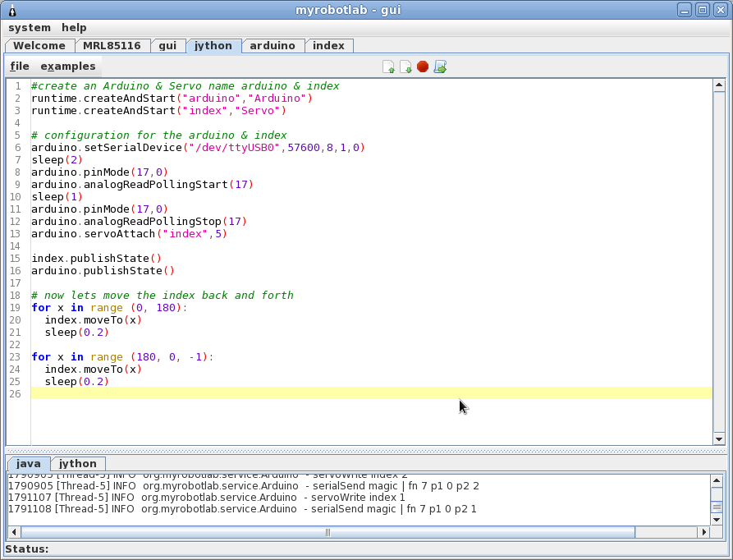Click the code editor vertical scrollbar track
Viewport: 733px width, 560px height.
pos(719,262)
